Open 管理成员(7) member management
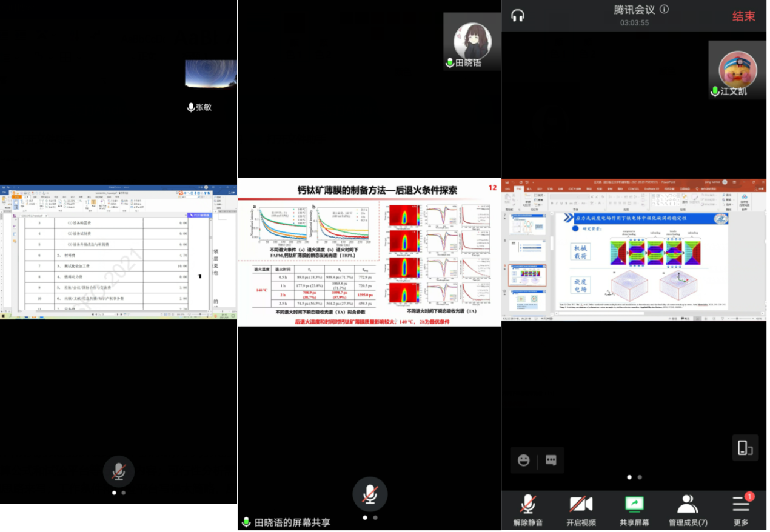The image size is (770, 532). 688,510
